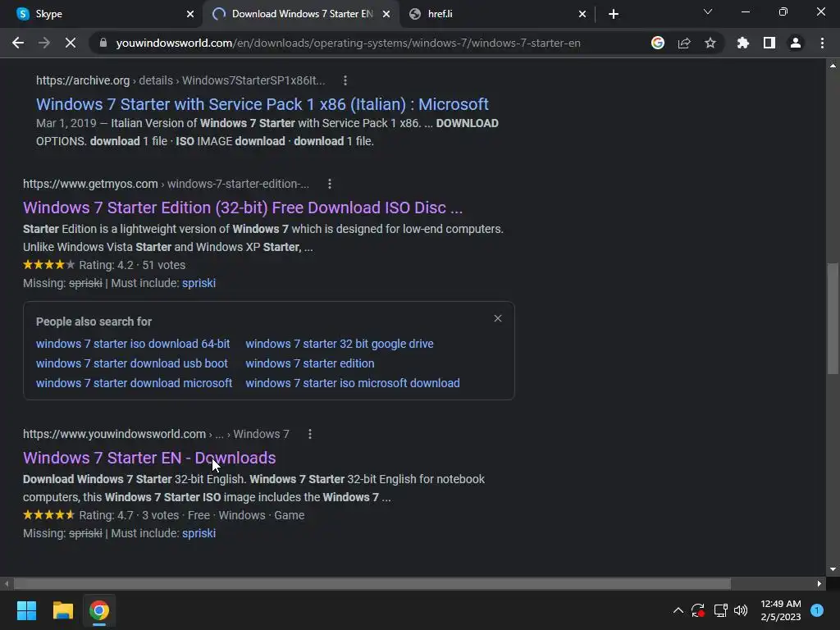
Task: Search windows 7 starter edition
Action: (x=309, y=363)
